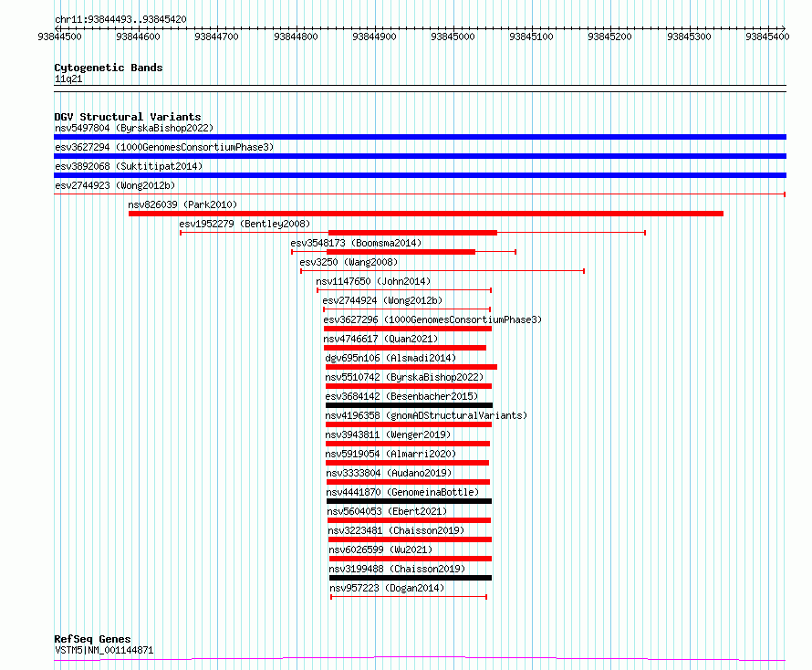The width and height of the screenshot is (812, 670).
Task: Select esv3627296 (1000GenomesConsortiumPhase3) label
Action: click(432, 319)
